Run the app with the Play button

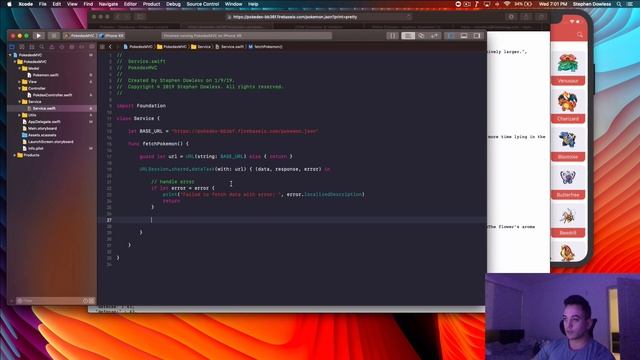pos(39,36)
